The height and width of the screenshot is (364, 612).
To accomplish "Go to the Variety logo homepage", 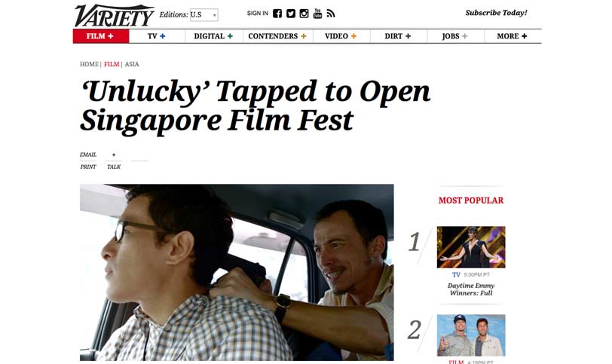I will (x=114, y=16).
